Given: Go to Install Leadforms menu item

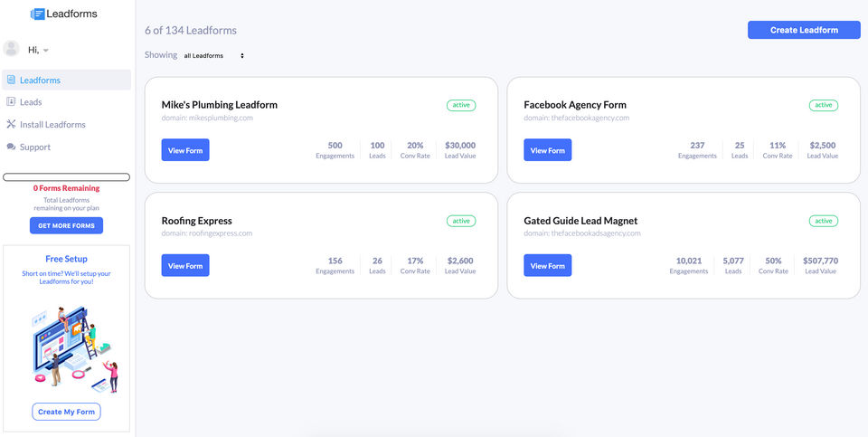Looking at the screenshot, I should (x=52, y=125).
